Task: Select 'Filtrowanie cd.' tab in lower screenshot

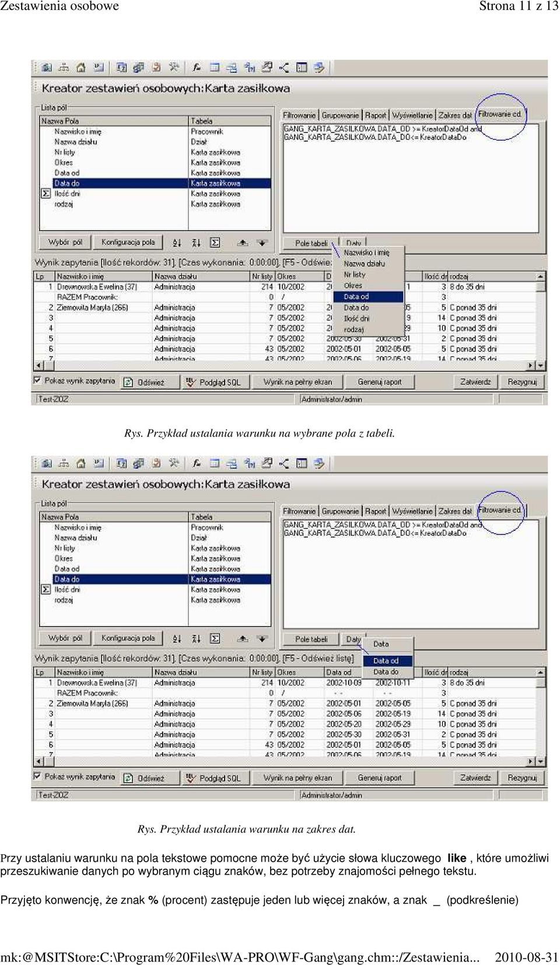Action: tap(500, 511)
